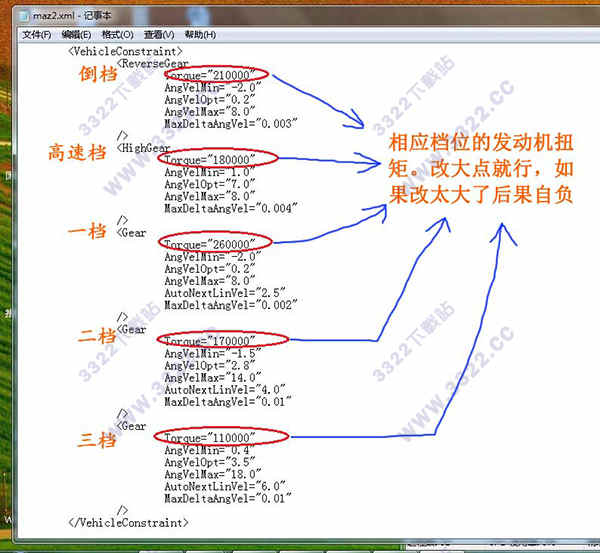Open the 格式(O) menu

117,35
